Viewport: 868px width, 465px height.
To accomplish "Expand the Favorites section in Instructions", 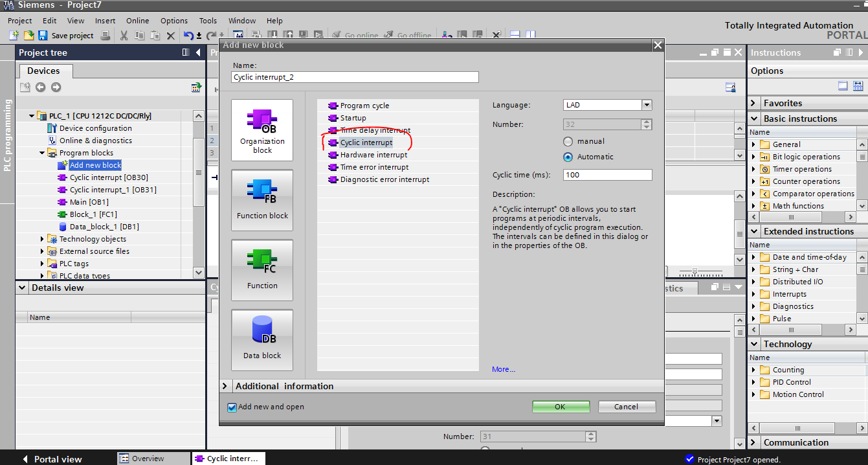I will point(753,103).
